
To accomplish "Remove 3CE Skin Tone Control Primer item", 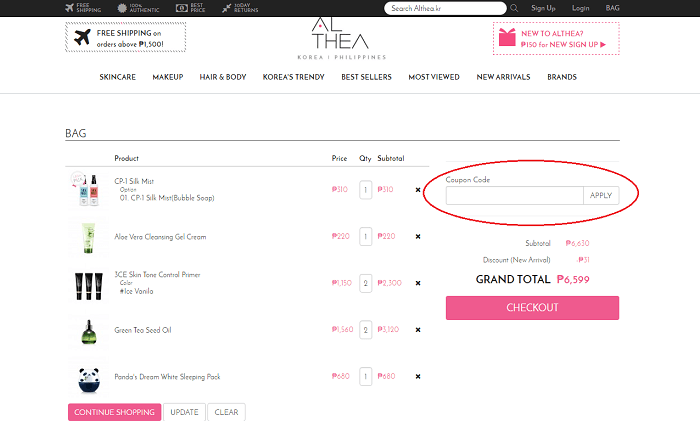I will tap(418, 283).
